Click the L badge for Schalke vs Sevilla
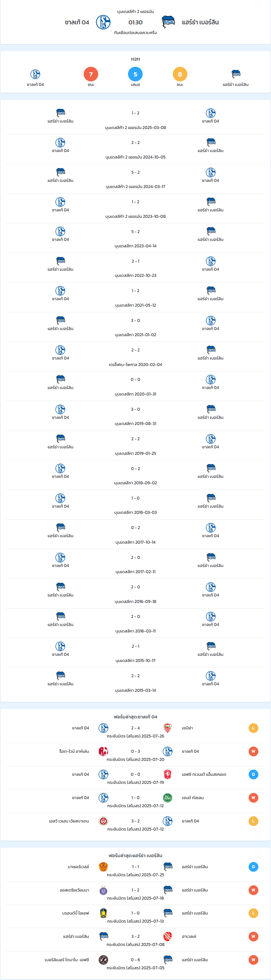 point(253,728)
